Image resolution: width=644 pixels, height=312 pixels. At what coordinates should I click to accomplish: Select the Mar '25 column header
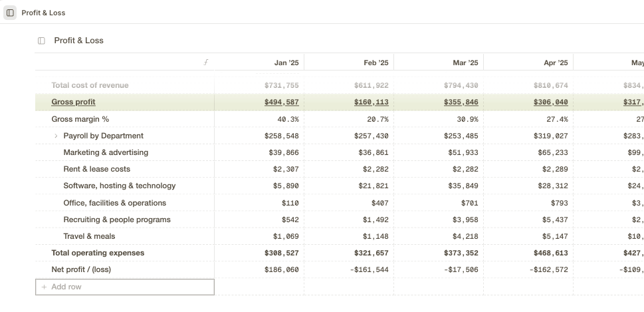[x=465, y=63]
